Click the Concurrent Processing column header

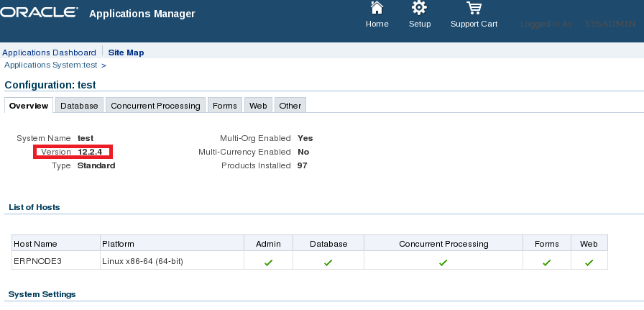(443, 244)
